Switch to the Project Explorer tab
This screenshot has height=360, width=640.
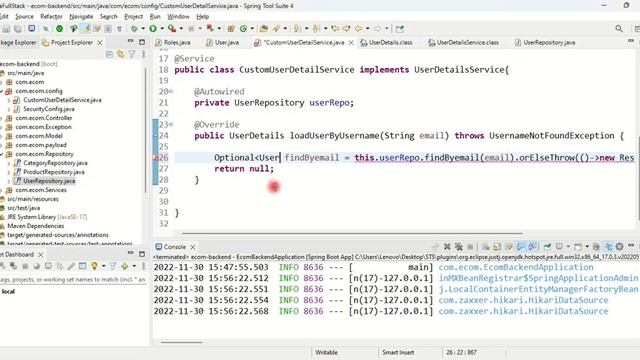[67, 42]
